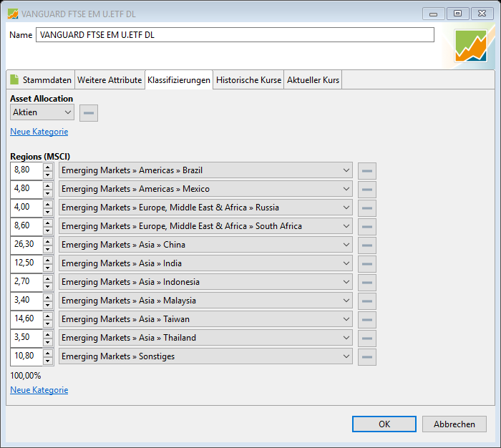Open the Asia » Malaysia dropdown
This screenshot has width=501, height=448.
(x=205, y=301)
